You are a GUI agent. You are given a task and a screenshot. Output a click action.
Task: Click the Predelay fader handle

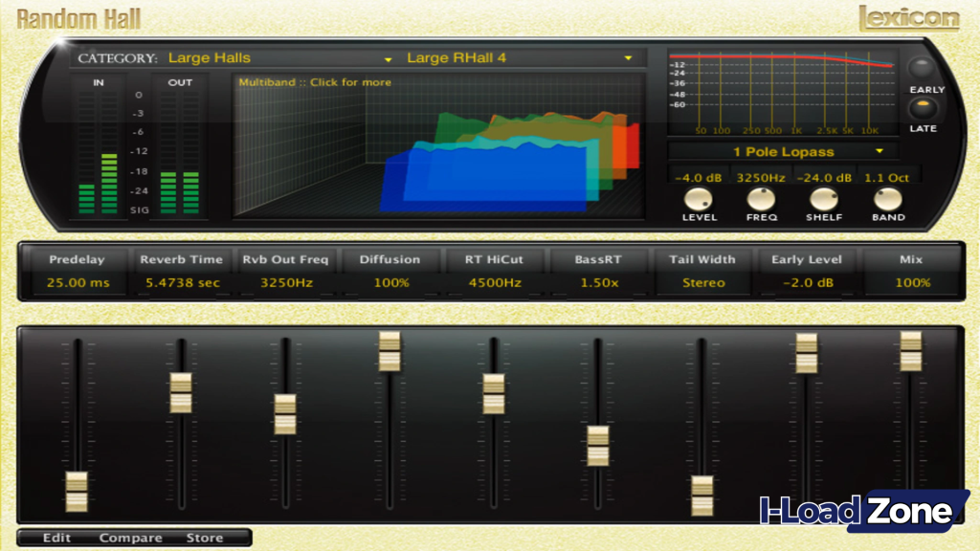77,493
